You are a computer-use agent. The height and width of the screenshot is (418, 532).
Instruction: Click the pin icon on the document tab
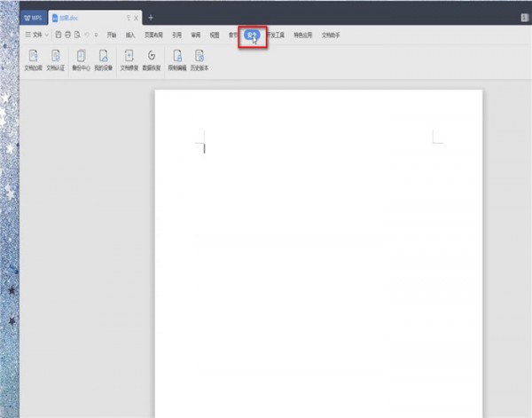(x=129, y=18)
